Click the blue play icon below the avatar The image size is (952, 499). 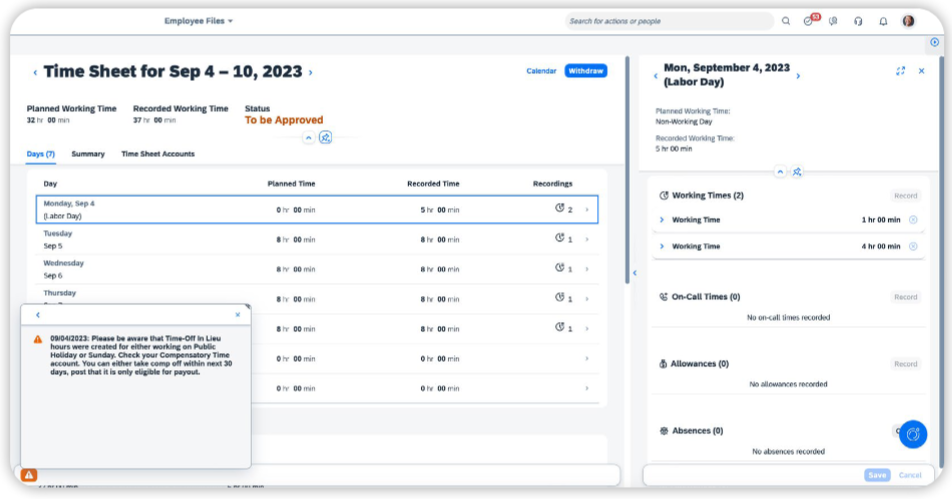click(x=934, y=42)
